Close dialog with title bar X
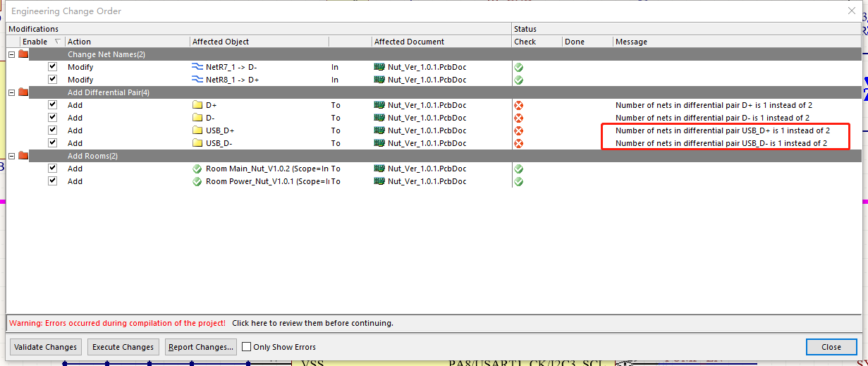The height and width of the screenshot is (366, 868). [x=851, y=11]
